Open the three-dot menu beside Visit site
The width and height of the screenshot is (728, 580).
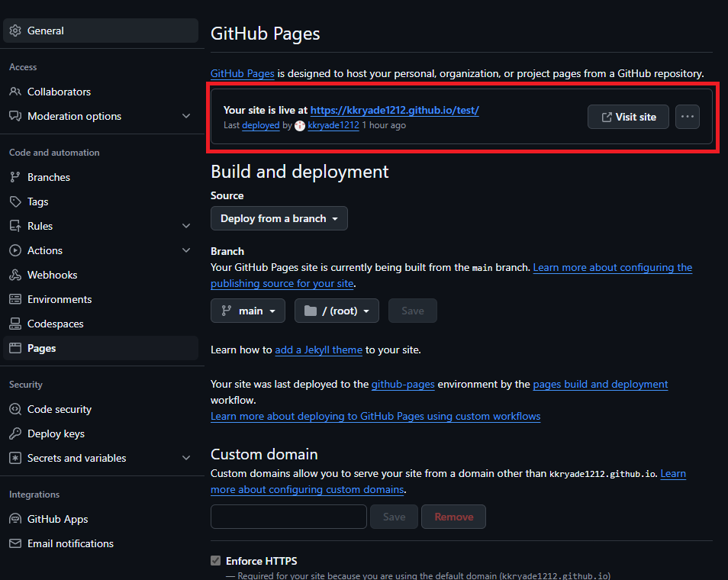point(687,117)
